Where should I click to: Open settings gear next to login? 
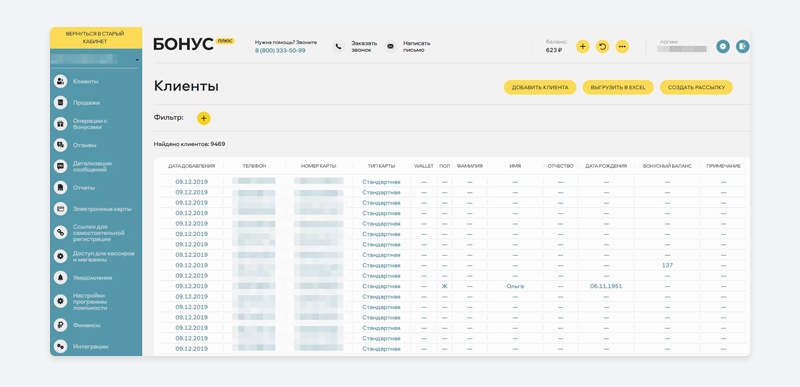(x=722, y=46)
